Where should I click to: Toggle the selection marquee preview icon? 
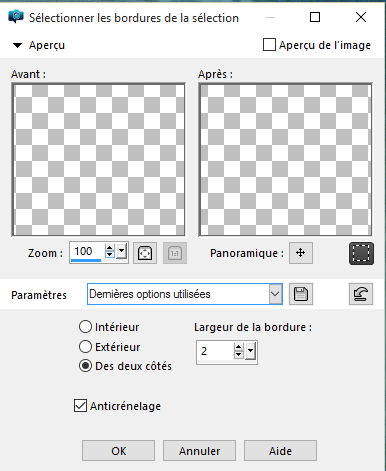(x=361, y=253)
